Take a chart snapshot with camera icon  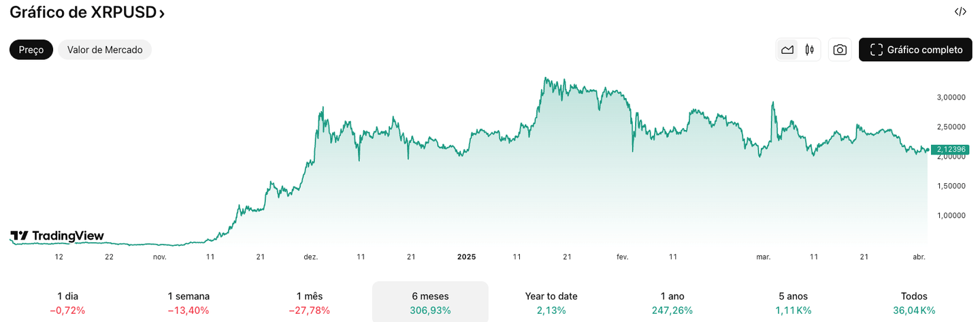click(x=840, y=50)
